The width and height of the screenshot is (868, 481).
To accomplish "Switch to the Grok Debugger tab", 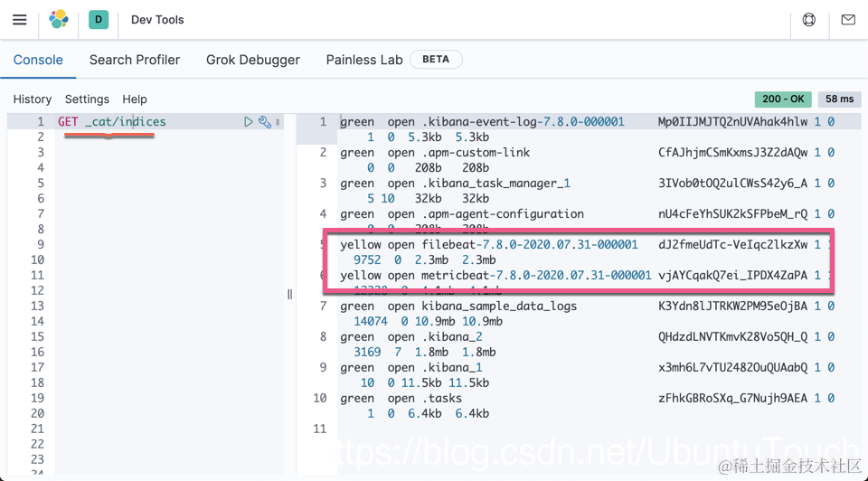I will pyautogui.click(x=253, y=60).
